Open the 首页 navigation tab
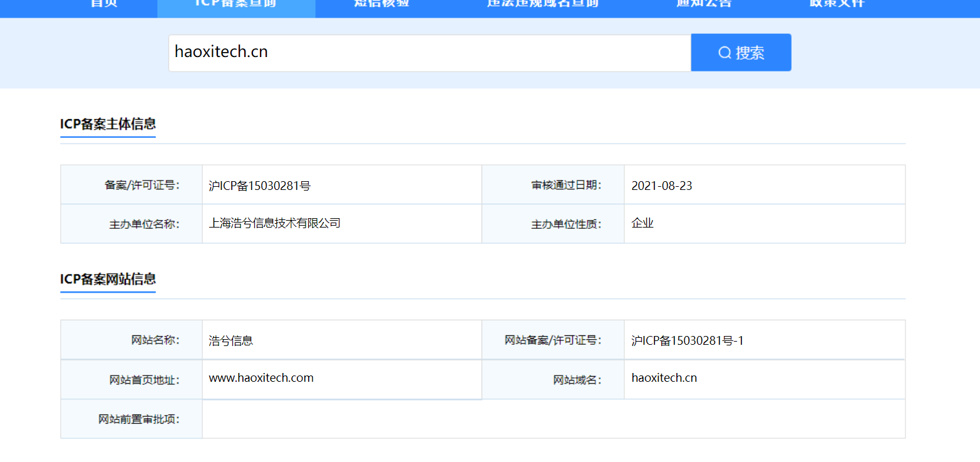The width and height of the screenshot is (980, 462). click(104, 3)
